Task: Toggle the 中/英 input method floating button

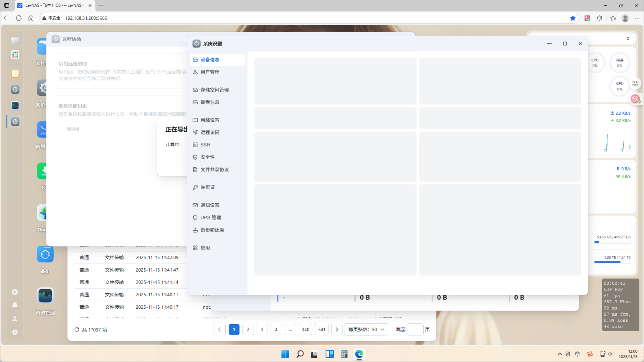Action: (635, 99)
